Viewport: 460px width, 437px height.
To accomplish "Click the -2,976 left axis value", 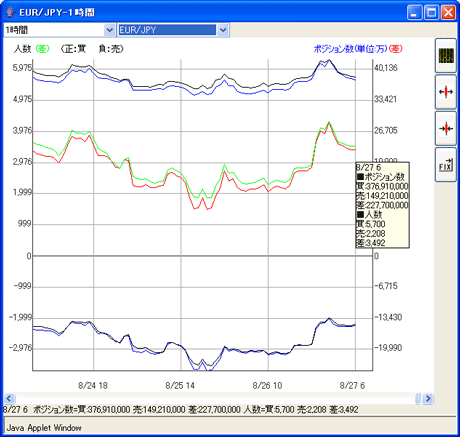I will click(21, 348).
